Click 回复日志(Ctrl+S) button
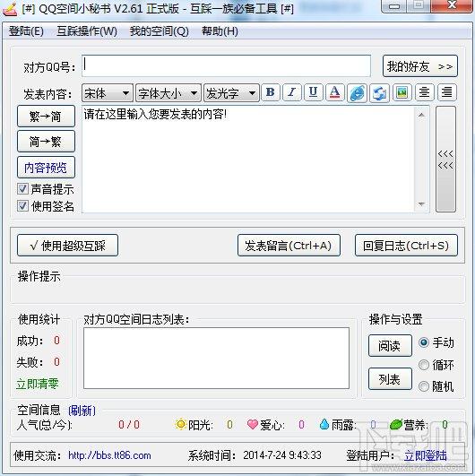 pos(406,246)
